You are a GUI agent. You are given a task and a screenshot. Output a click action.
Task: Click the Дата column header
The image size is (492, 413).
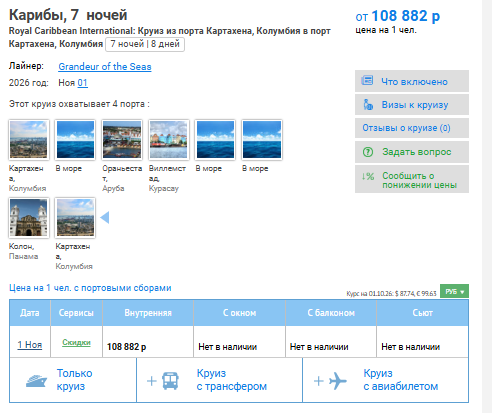pos(30,313)
